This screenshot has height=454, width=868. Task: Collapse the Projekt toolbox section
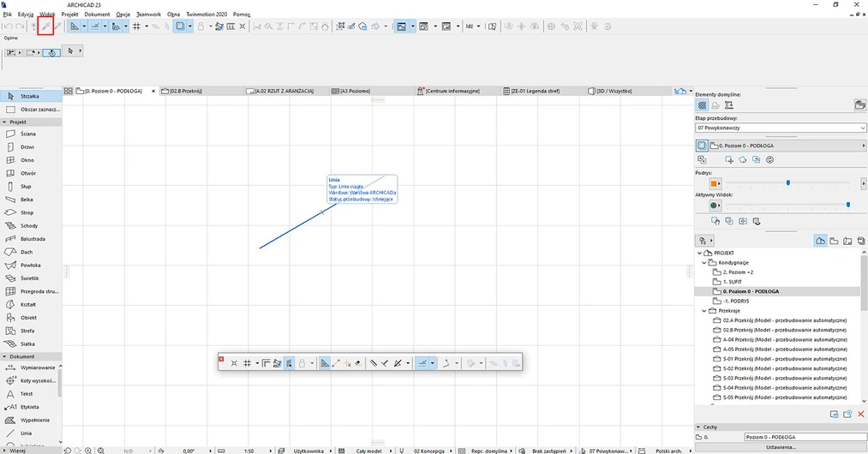coord(4,122)
